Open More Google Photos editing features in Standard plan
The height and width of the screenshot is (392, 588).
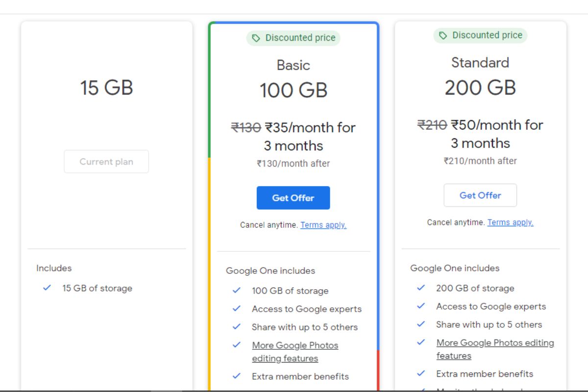tap(495, 349)
